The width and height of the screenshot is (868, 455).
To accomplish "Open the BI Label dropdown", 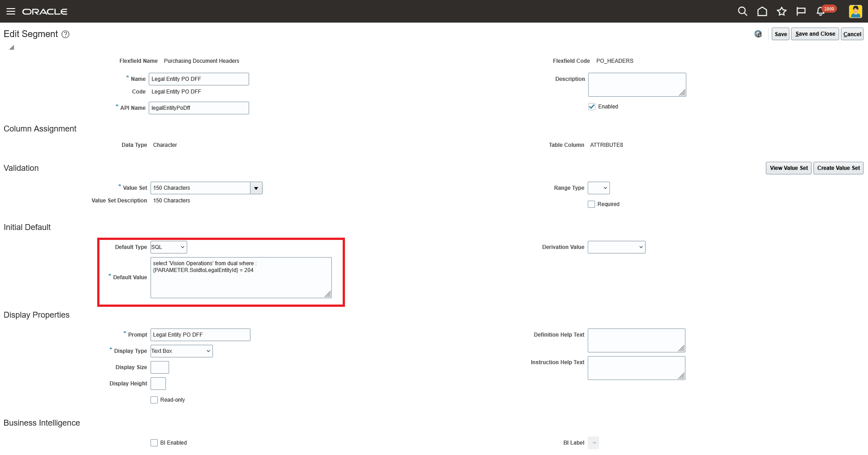I will coord(594,443).
